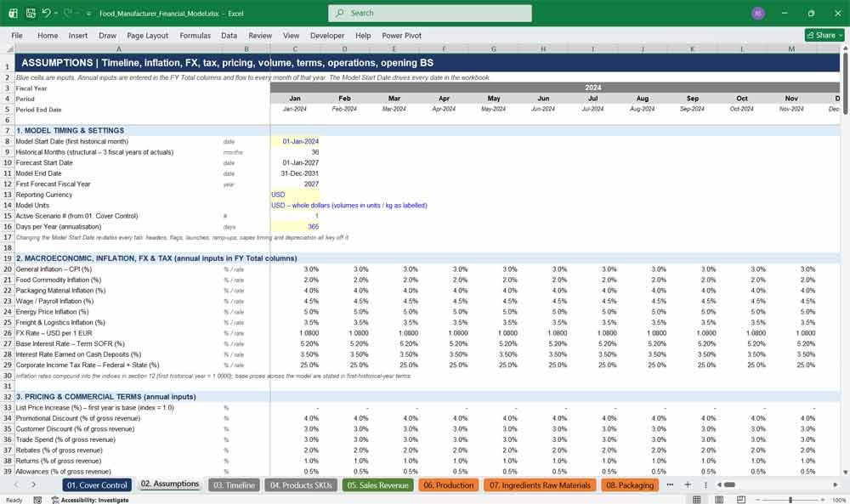Click the '1. MODEL TIMING & SETTINGS' section header
This screenshot has height=504, width=850.
70,131
